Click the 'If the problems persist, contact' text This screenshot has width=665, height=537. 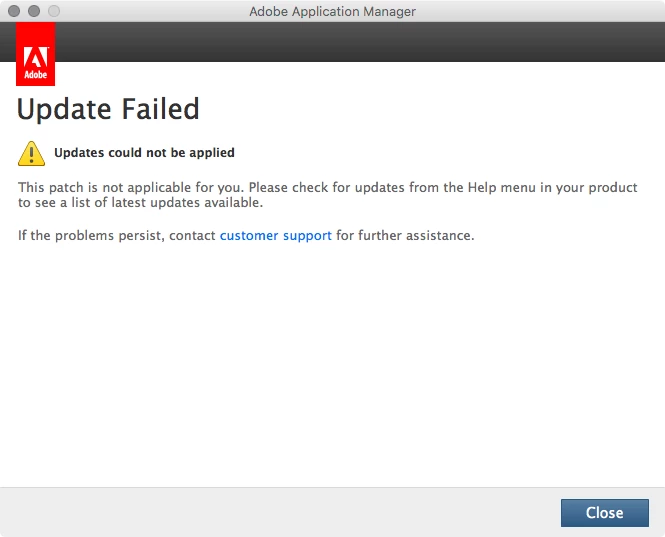point(117,236)
